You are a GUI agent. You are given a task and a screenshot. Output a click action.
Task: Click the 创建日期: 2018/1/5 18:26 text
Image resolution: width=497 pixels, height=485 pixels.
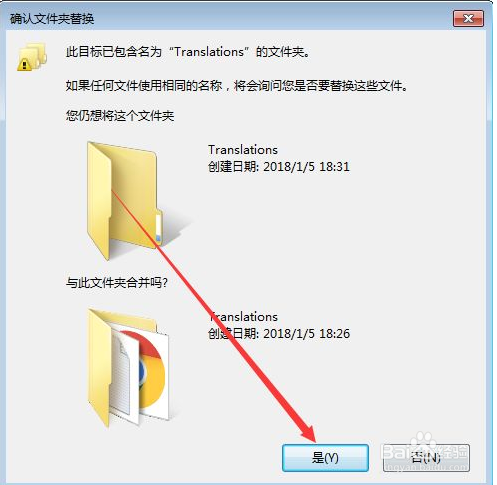click(279, 333)
